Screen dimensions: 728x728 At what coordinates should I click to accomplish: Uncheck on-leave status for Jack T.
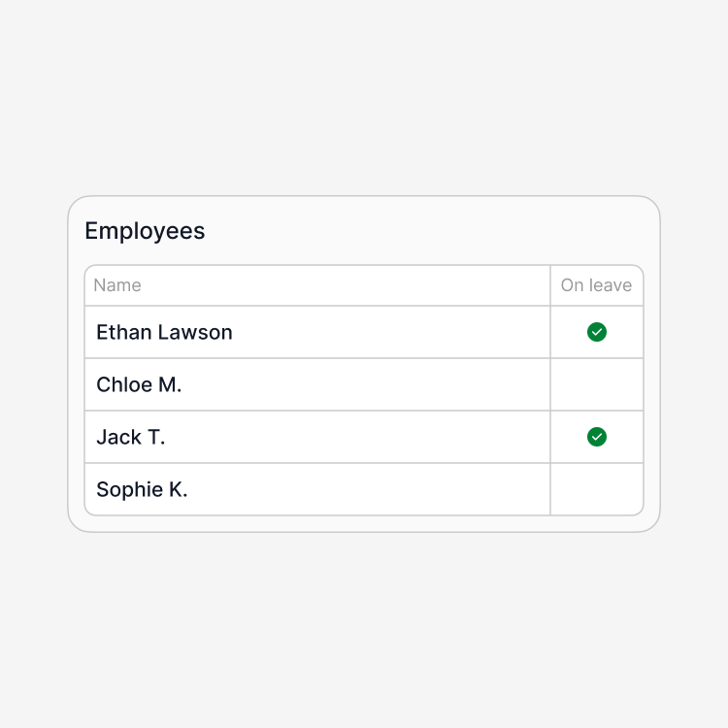coord(597,437)
